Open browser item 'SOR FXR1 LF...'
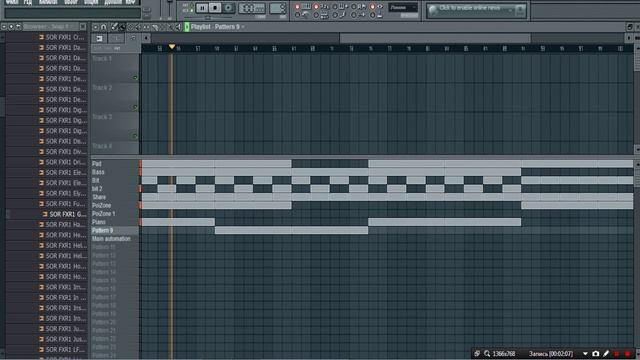 pos(63,350)
